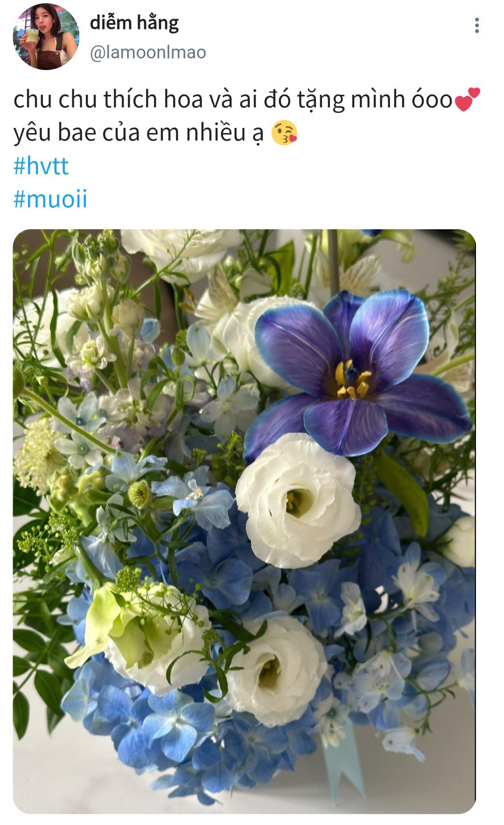Click the two hearts emoji in tweet
This screenshot has height=825, width=504.
pos(467,99)
